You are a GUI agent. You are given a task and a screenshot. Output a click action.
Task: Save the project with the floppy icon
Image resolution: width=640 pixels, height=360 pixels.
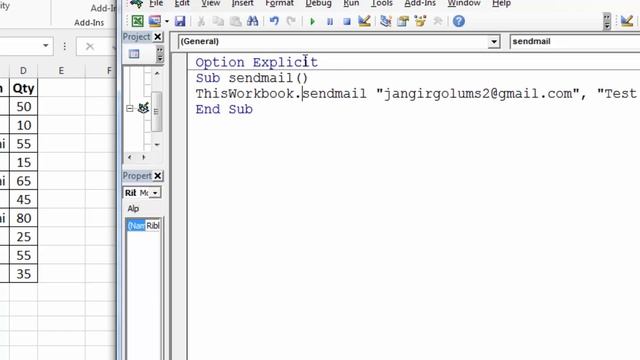coord(180,21)
